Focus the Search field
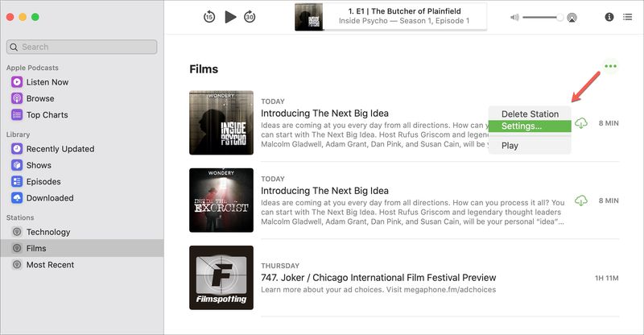This screenshot has height=335, width=644. tap(82, 47)
